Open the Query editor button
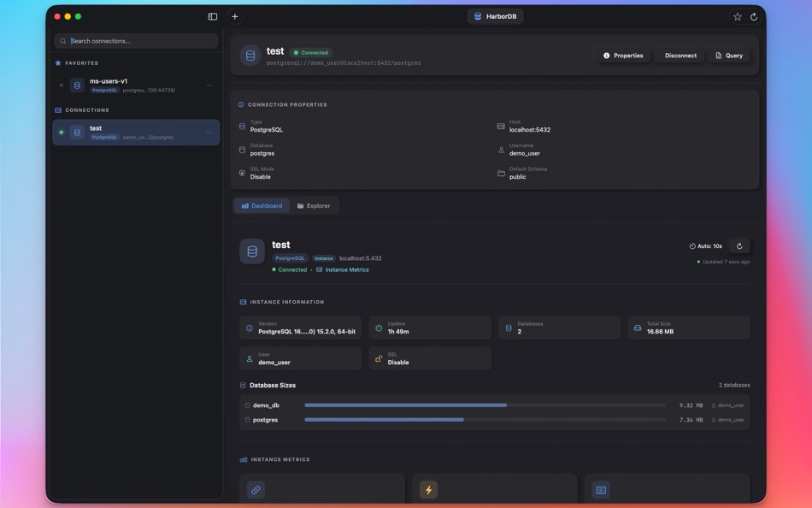The height and width of the screenshot is (508, 812). coord(729,56)
